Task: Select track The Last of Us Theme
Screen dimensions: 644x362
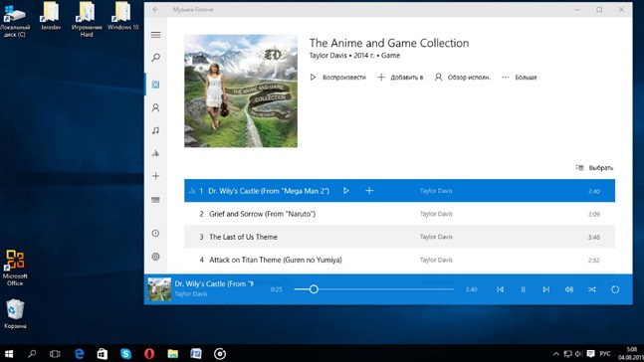Action: tap(399, 237)
